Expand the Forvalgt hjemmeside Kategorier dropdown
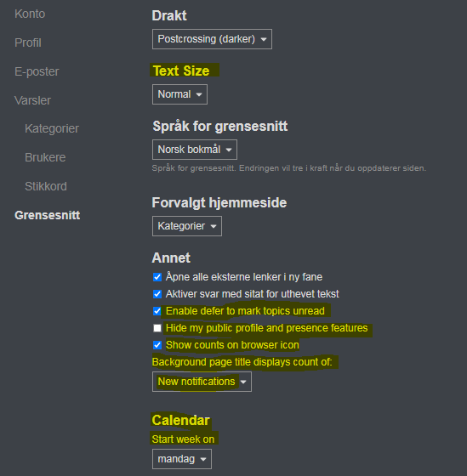 tap(187, 226)
